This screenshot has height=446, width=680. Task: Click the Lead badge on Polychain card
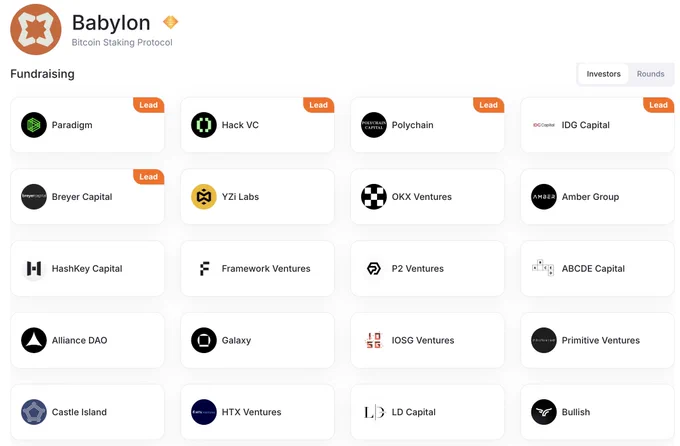point(489,105)
